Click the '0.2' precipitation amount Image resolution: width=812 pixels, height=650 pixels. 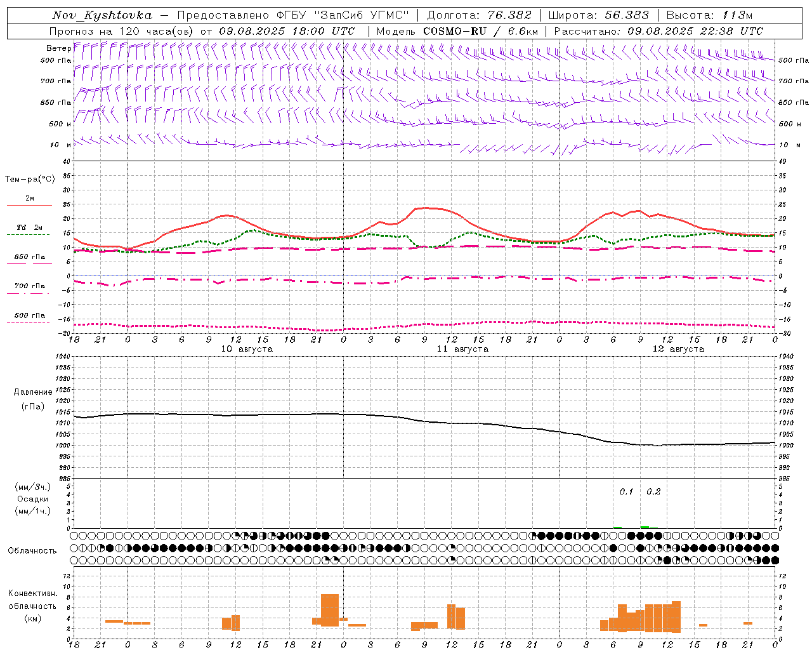tap(653, 491)
